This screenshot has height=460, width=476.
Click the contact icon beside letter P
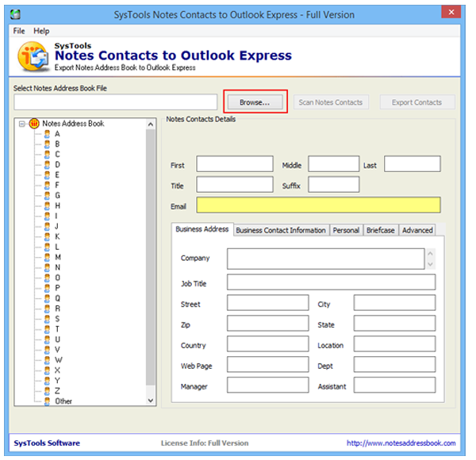[47, 288]
